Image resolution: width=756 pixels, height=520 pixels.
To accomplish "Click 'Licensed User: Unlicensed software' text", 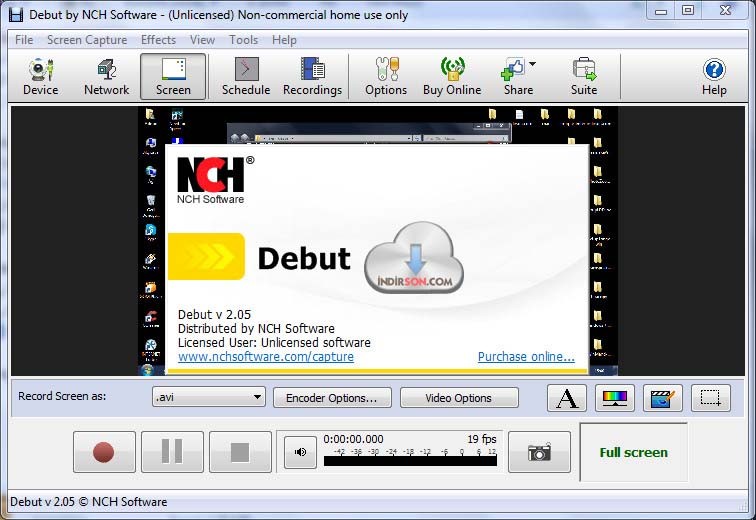I will pyautogui.click(x=274, y=343).
